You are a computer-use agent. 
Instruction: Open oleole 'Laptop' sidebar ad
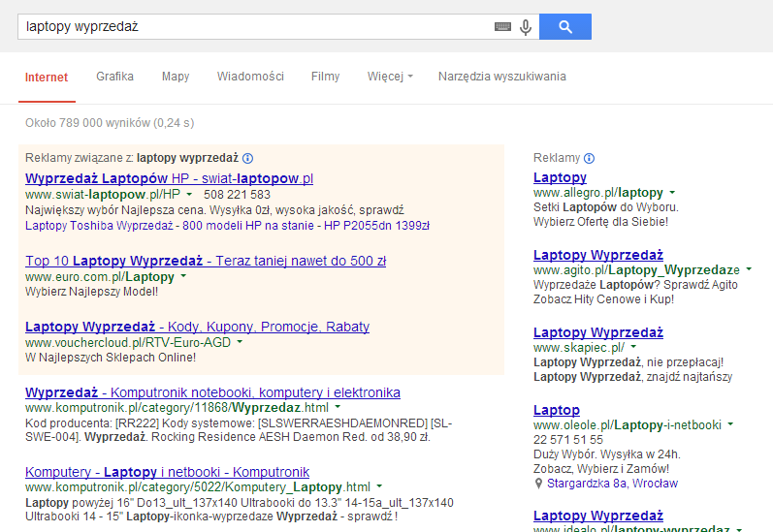click(557, 410)
